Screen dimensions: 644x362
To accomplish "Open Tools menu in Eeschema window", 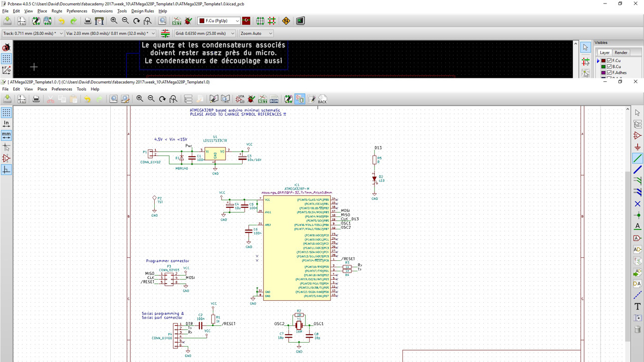I will [x=81, y=89].
